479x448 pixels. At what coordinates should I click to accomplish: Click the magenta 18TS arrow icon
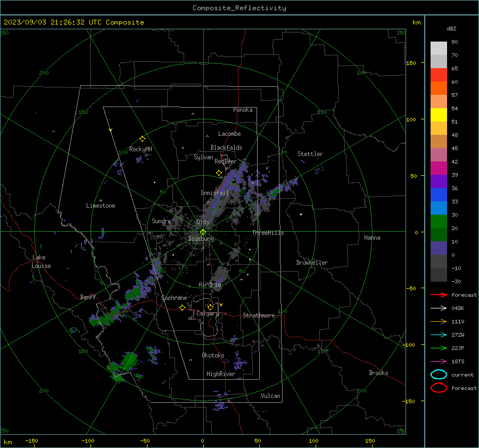point(439,362)
